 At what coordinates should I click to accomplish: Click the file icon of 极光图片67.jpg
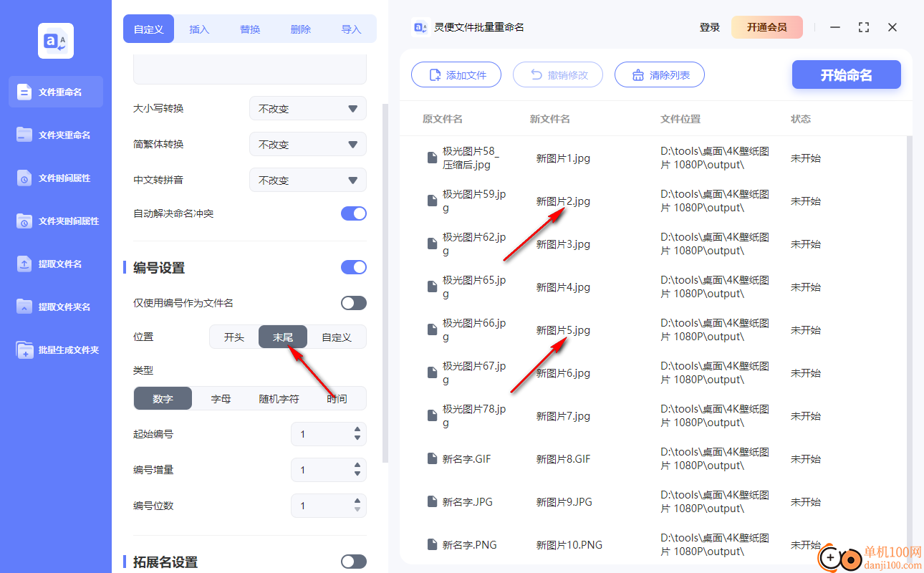point(432,372)
